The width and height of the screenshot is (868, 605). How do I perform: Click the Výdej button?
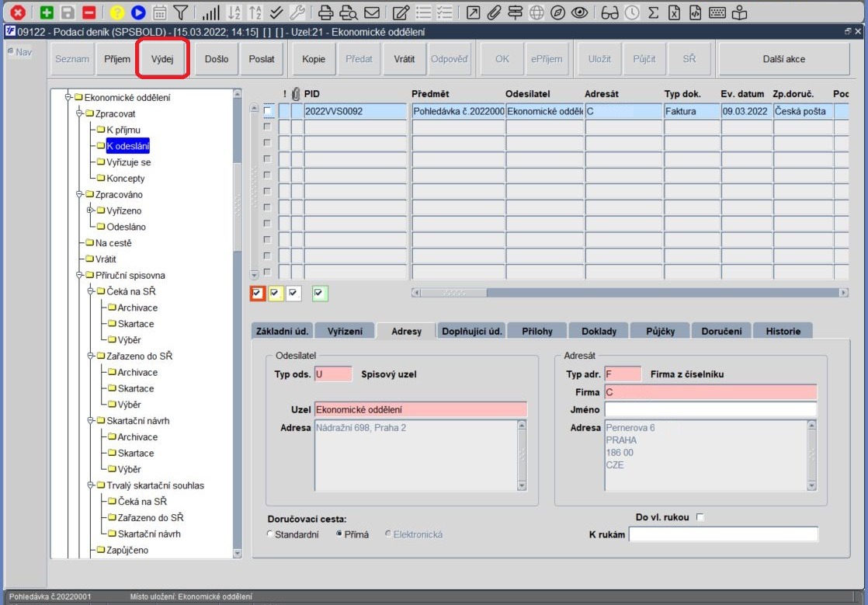pyautogui.click(x=162, y=59)
